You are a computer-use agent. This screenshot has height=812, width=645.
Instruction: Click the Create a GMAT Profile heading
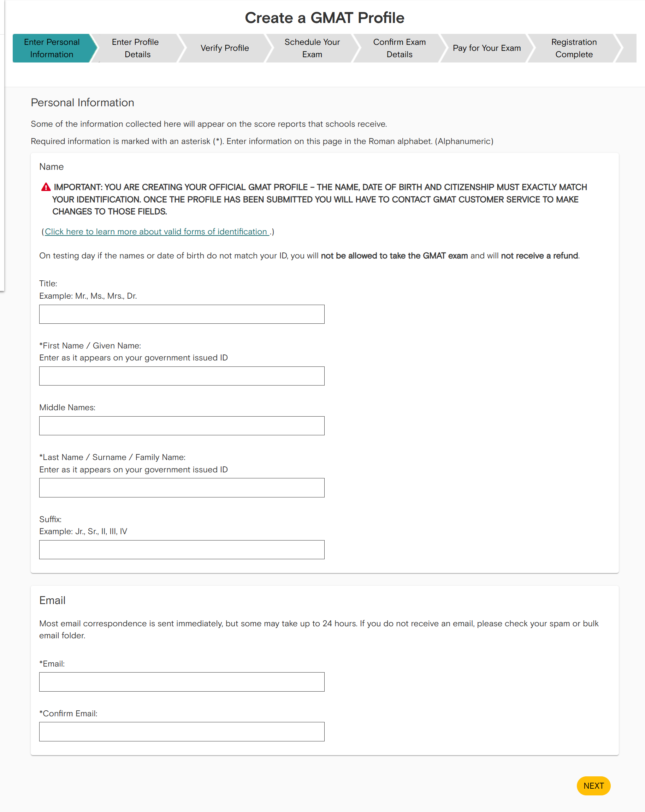tap(324, 18)
